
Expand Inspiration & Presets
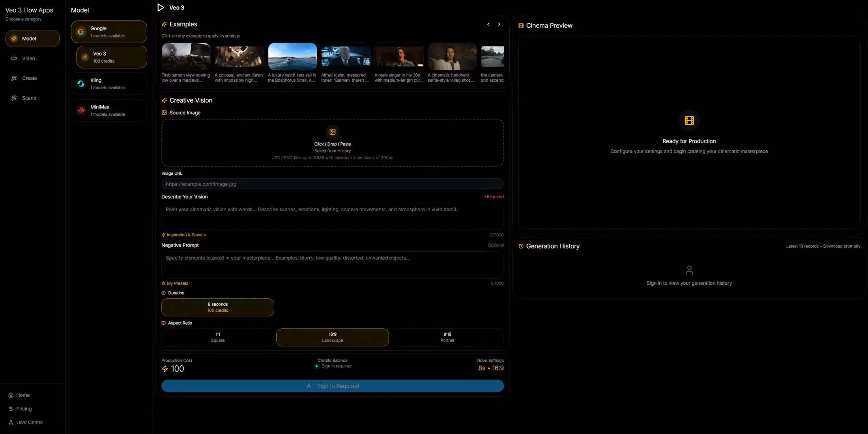coord(184,235)
